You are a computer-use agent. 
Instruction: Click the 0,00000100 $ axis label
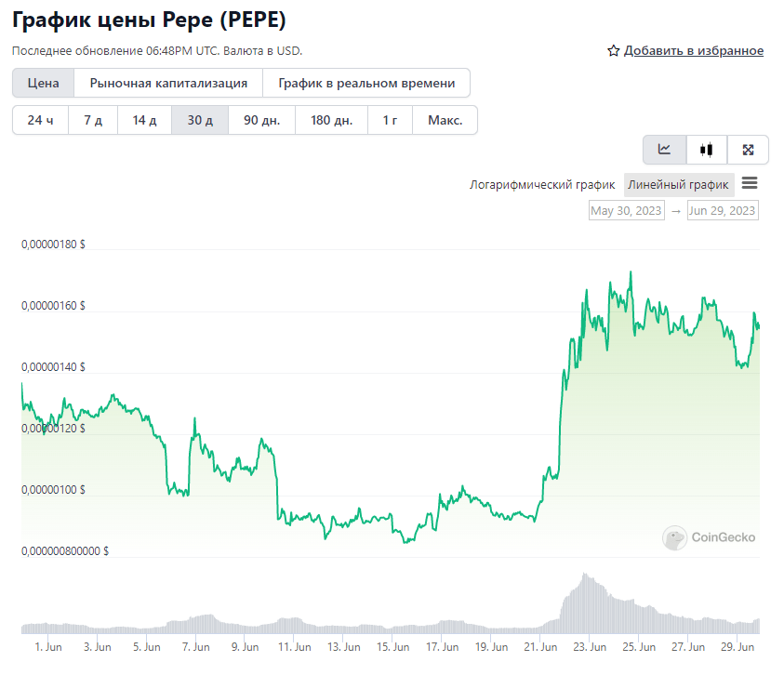pyautogui.click(x=53, y=489)
